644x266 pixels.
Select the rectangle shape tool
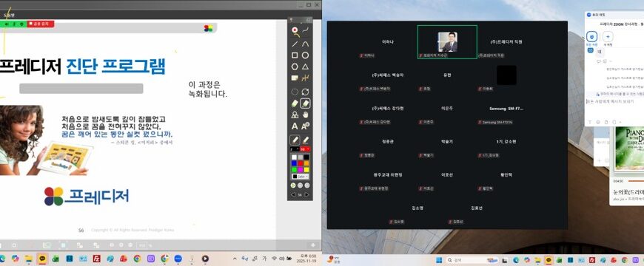pos(295,55)
